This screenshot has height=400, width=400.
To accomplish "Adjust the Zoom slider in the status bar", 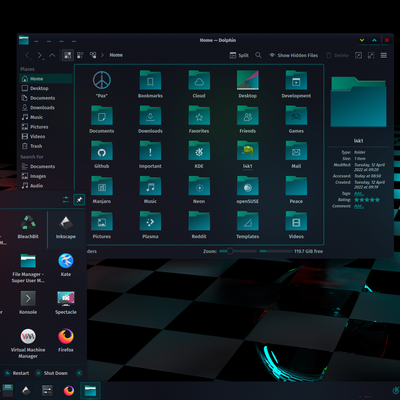I will coord(238,251).
